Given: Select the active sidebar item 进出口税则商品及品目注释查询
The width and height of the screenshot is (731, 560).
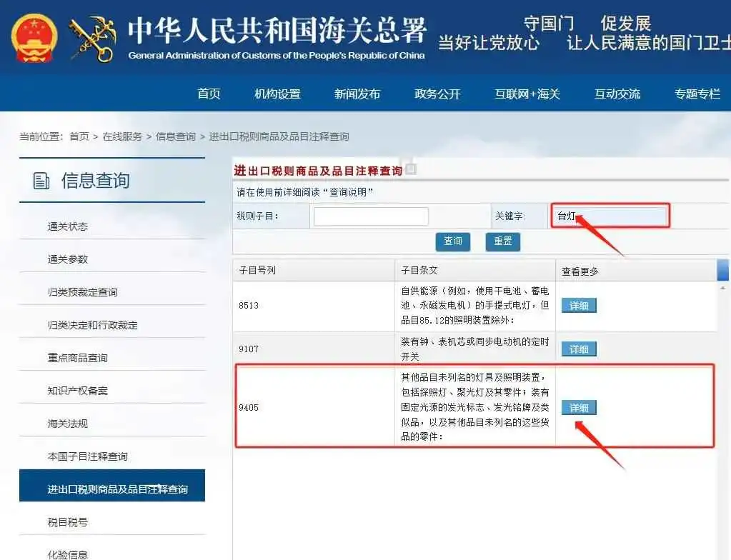Looking at the screenshot, I should [112, 486].
